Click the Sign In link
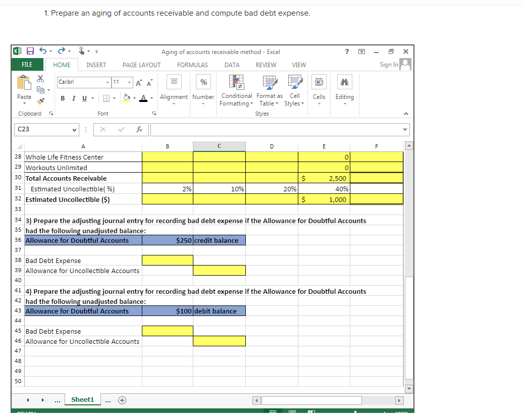The height and width of the screenshot is (420, 525). 389,65
